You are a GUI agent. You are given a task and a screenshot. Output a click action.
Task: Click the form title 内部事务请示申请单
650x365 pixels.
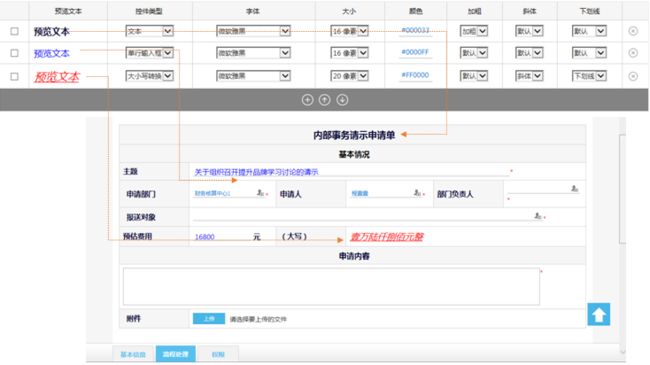(x=354, y=135)
